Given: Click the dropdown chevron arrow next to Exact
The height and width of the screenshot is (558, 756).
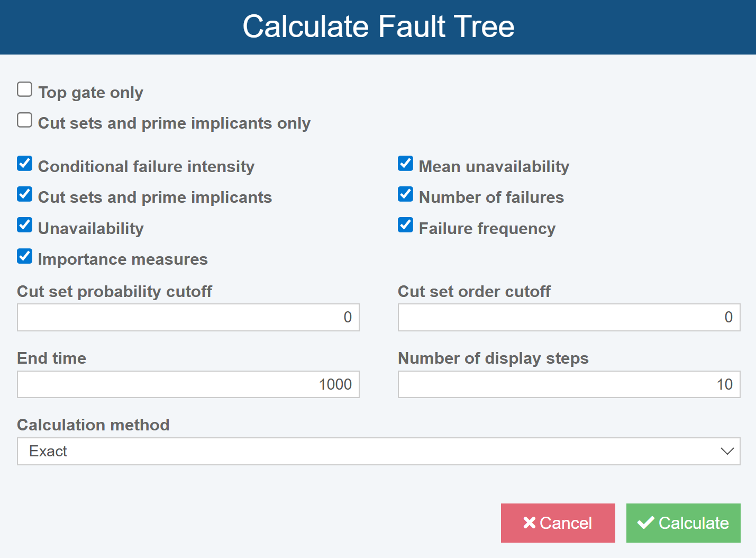Looking at the screenshot, I should pyautogui.click(x=727, y=452).
